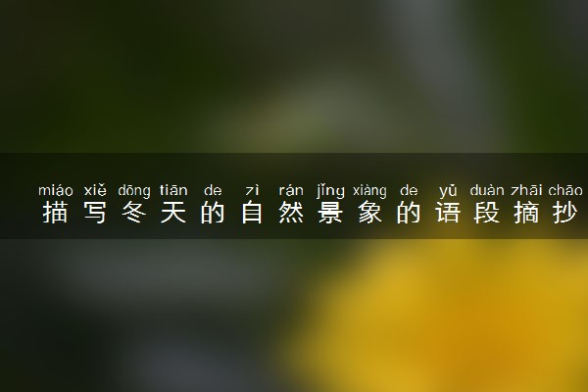Click the character 语
This screenshot has width=588, height=392.
(x=448, y=213)
